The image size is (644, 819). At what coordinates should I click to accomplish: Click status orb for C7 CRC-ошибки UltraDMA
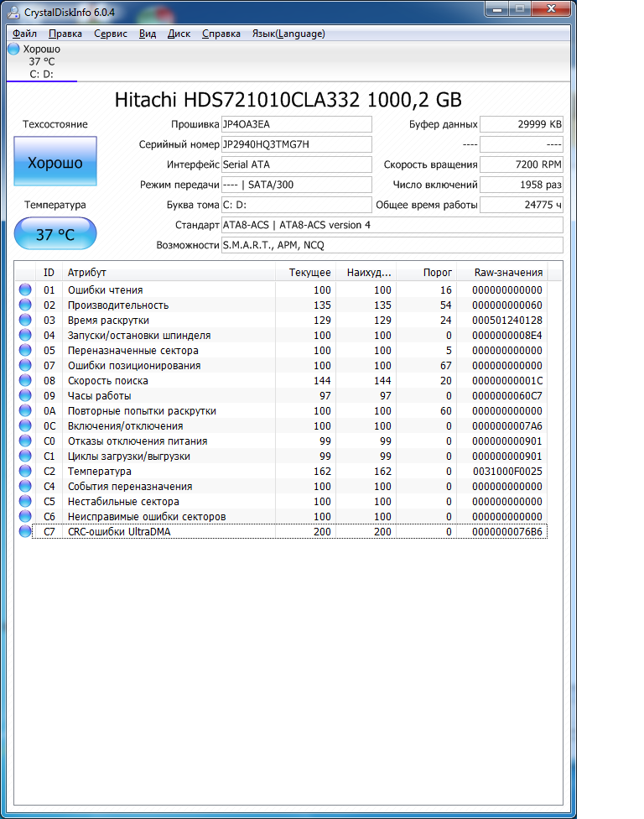pos(25,532)
